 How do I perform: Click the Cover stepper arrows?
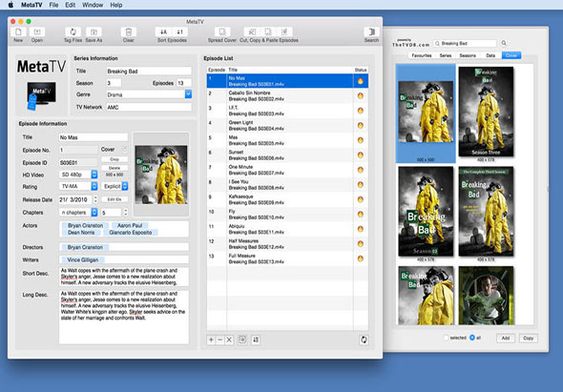coord(125,149)
